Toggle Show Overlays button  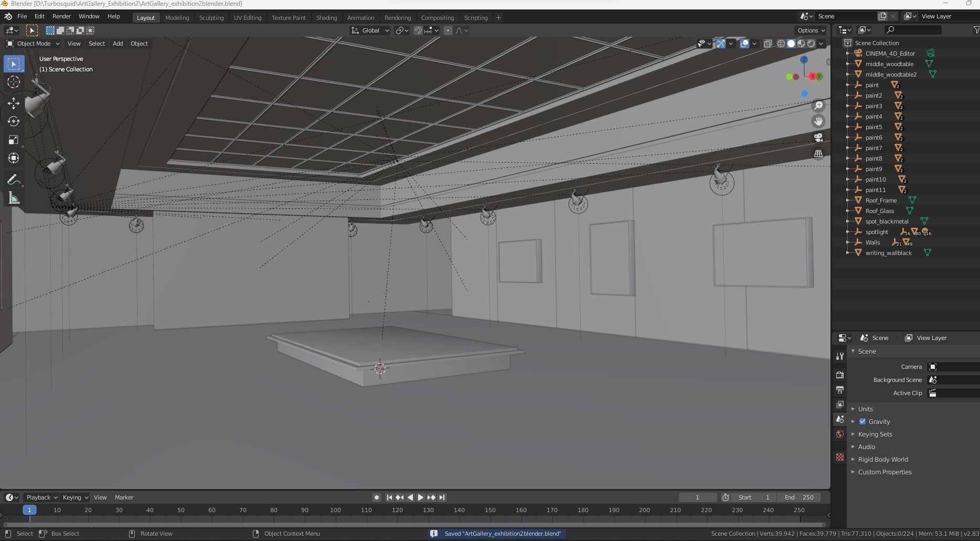coord(744,44)
